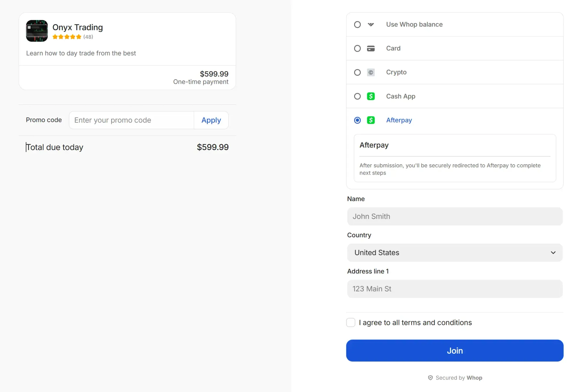Apply the promo code

coord(211,120)
